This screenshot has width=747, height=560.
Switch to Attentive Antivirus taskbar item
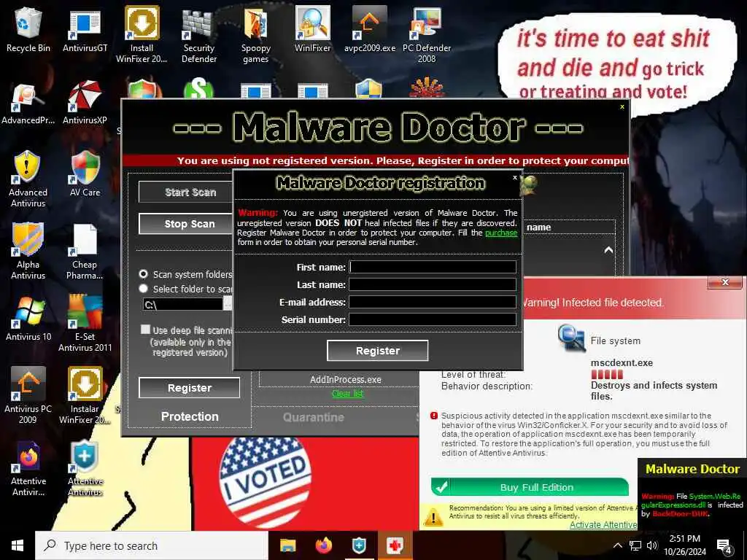point(359,545)
